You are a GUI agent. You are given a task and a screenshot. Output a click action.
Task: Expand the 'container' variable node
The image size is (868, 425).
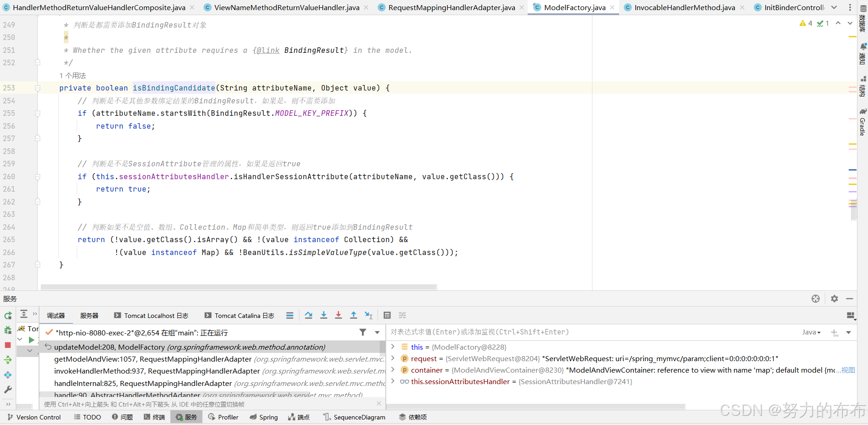[393, 369]
